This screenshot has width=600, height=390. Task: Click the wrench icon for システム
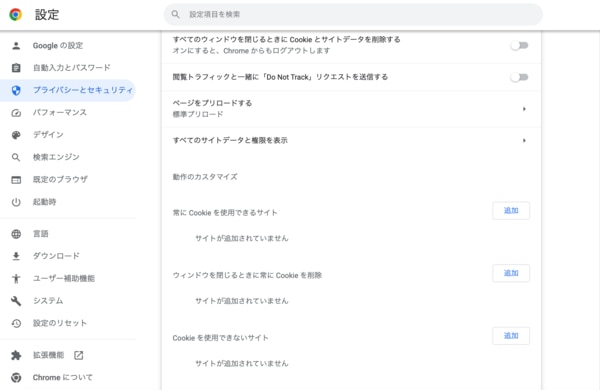click(x=16, y=301)
